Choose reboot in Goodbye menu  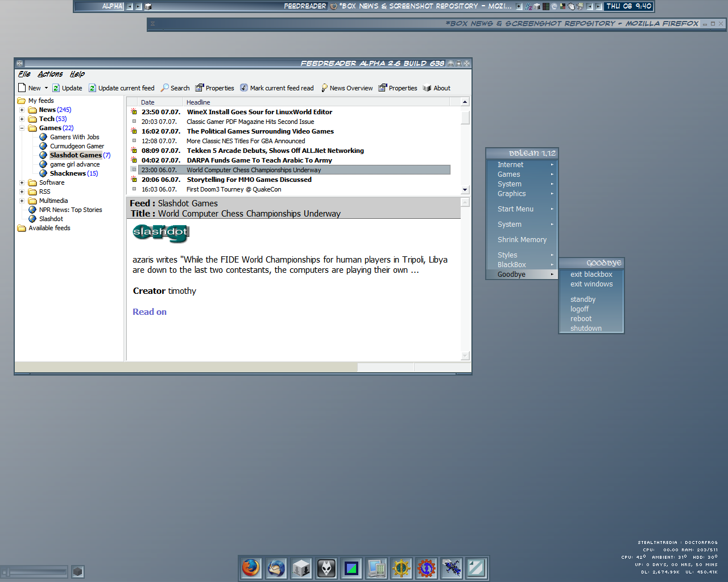[591, 319]
